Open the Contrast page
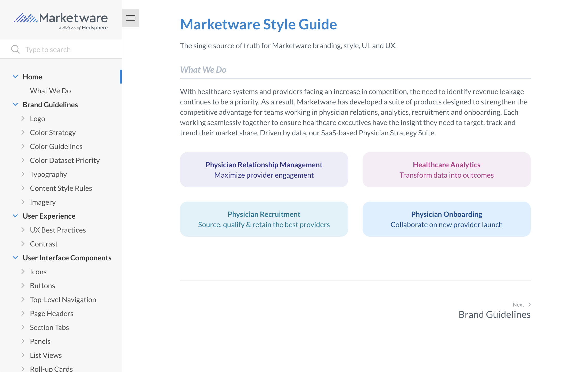This screenshot has height=372, width=588. (x=44, y=244)
